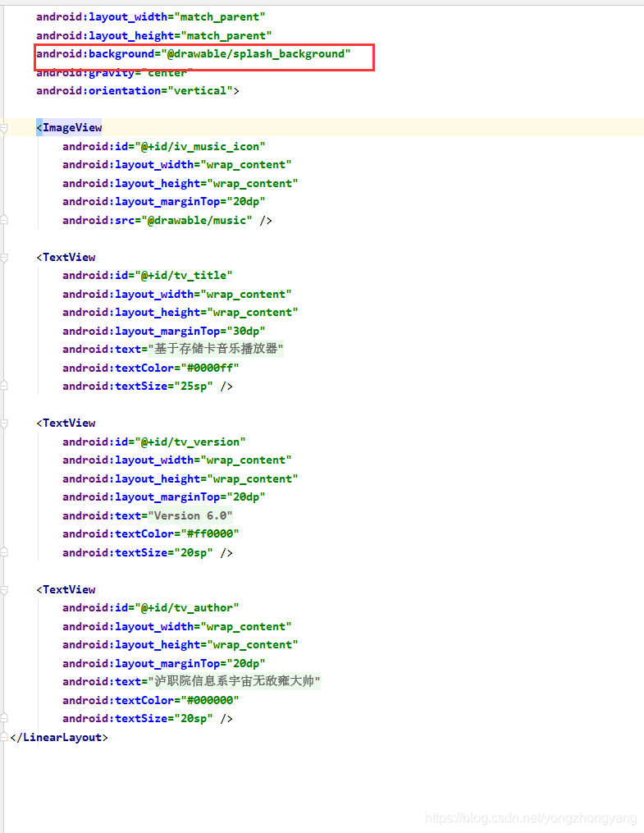
Task: Click the layout_marginTop 30dp line
Action: [163, 331]
